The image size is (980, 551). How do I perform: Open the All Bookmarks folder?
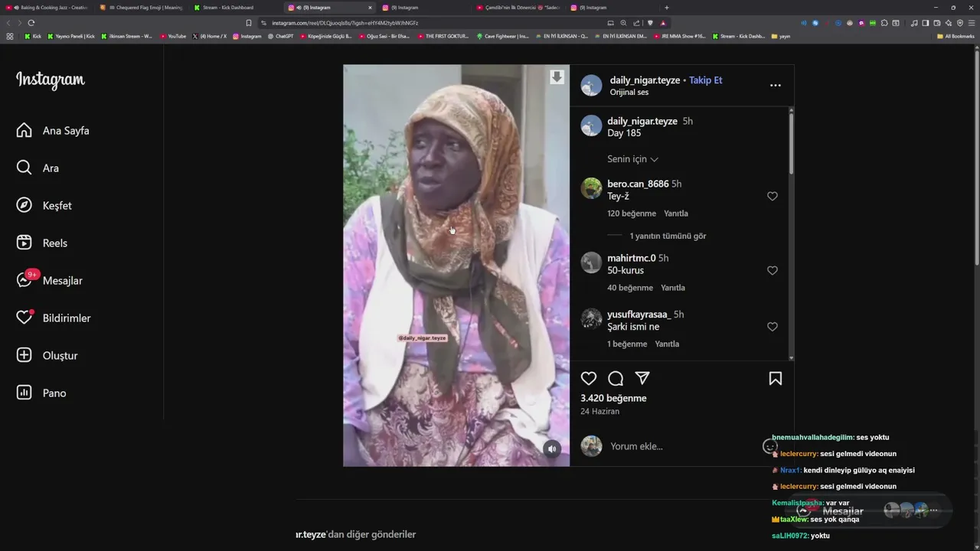(x=955, y=36)
